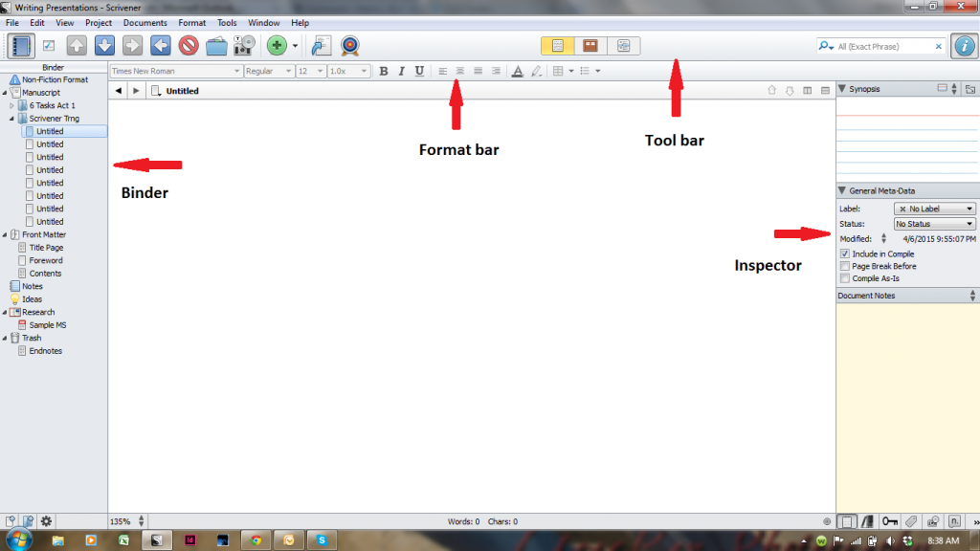Viewport: 980px width, 551px height.
Task: Open the Label dropdown in Inspector
Action: tap(934, 209)
